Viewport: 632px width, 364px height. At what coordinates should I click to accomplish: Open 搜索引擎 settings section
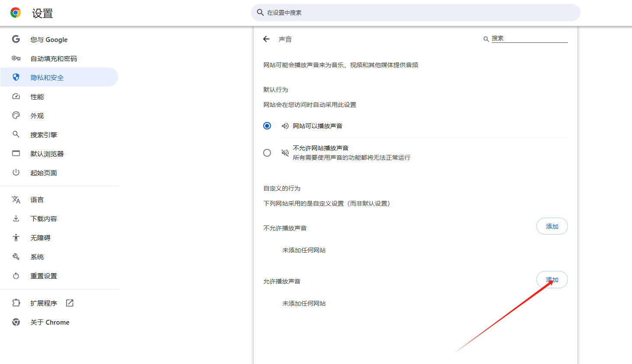[44, 135]
